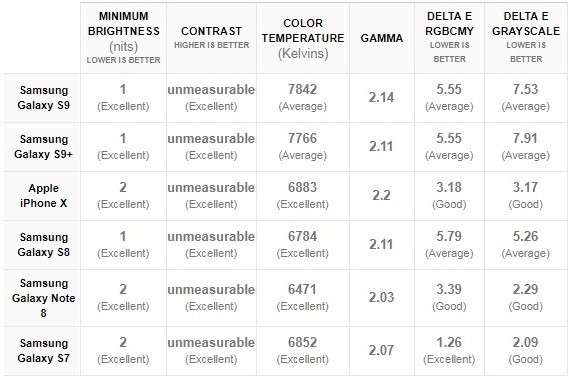Click the Delta E RGBCMY header
Screen dimensions: 569x380
tap(449, 37)
